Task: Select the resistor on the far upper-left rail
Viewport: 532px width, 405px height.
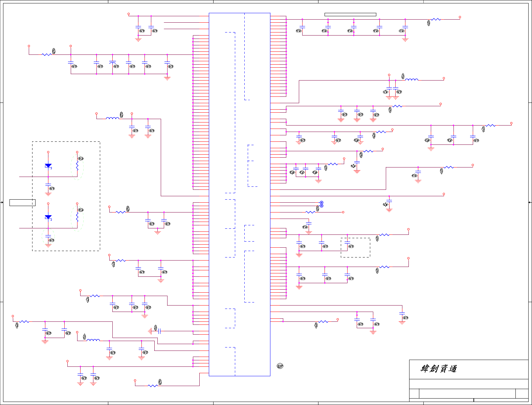Action: click(x=46, y=54)
